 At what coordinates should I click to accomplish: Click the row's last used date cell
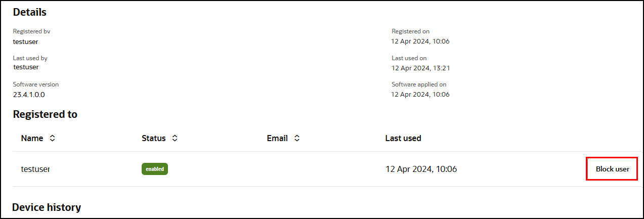click(421, 169)
